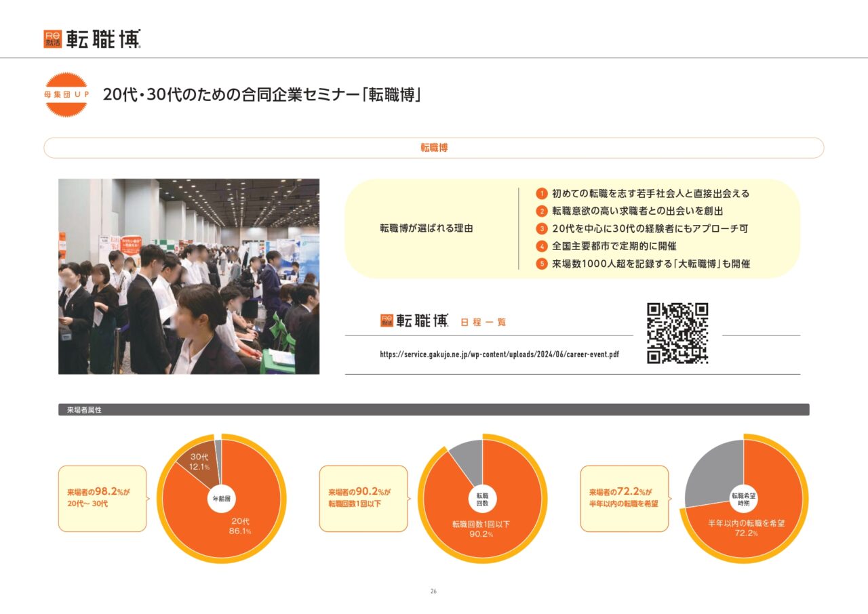The width and height of the screenshot is (868, 614).
Task: Click the text 20代を中心に30代の経験者にもアプローチ可
Action: [x=650, y=229]
